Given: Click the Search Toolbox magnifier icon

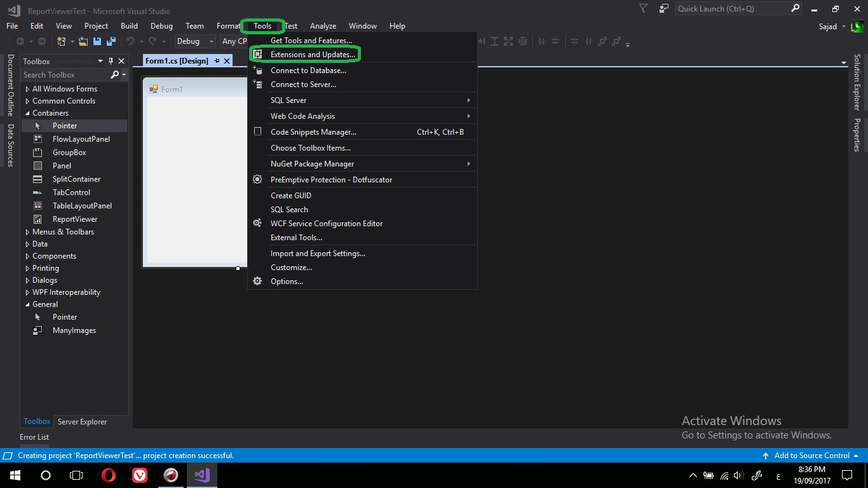Looking at the screenshot, I should click(x=115, y=75).
